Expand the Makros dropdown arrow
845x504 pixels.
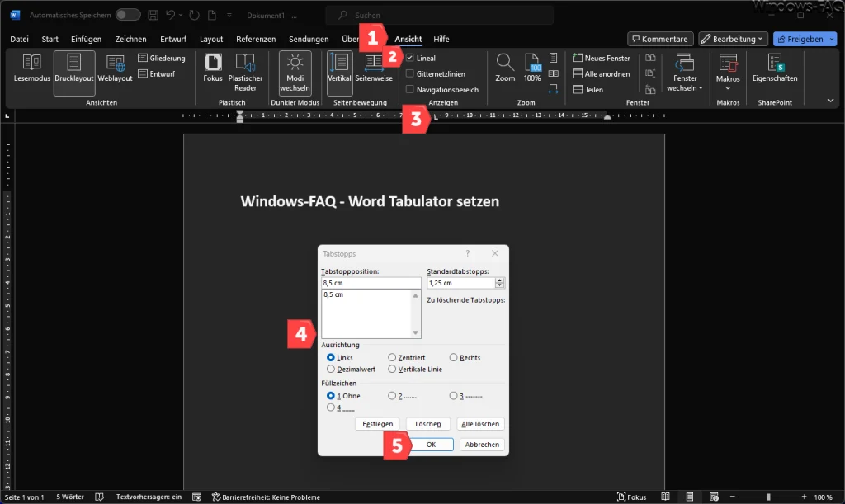728,88
